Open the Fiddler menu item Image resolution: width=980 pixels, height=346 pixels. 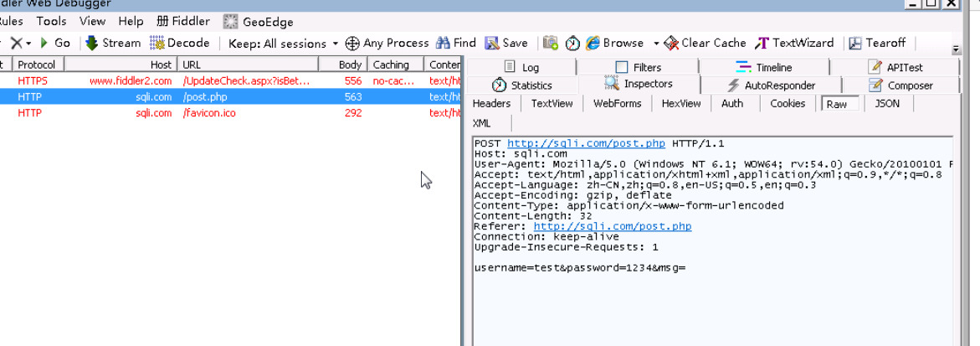183,21
